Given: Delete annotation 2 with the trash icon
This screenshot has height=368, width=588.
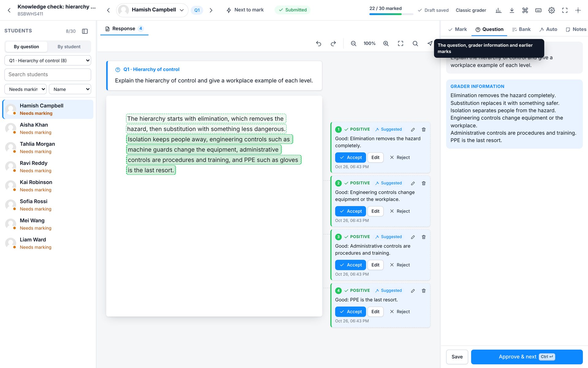Looking at the screenshot, I should 424,183.
